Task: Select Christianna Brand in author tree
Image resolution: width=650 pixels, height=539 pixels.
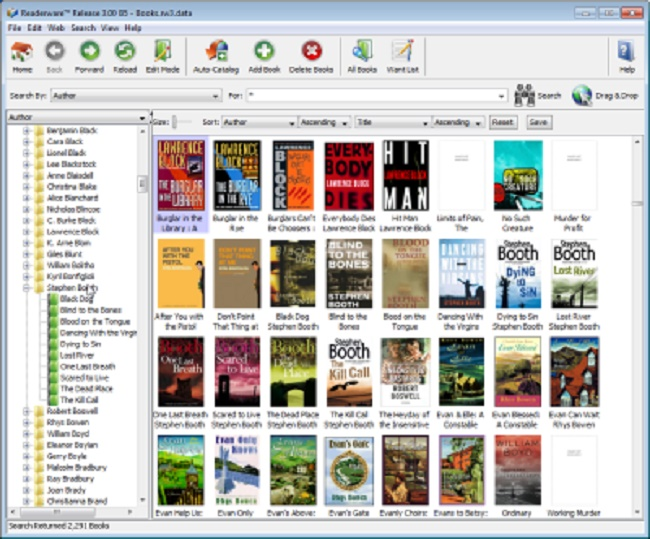Action: pos(77,501)
